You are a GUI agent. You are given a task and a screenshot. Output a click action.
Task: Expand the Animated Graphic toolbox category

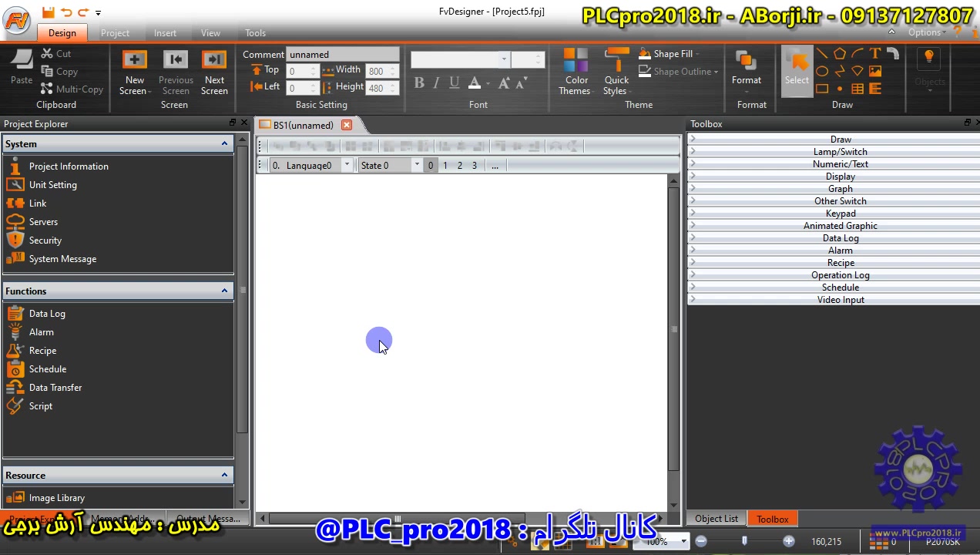tap(833, 226)
